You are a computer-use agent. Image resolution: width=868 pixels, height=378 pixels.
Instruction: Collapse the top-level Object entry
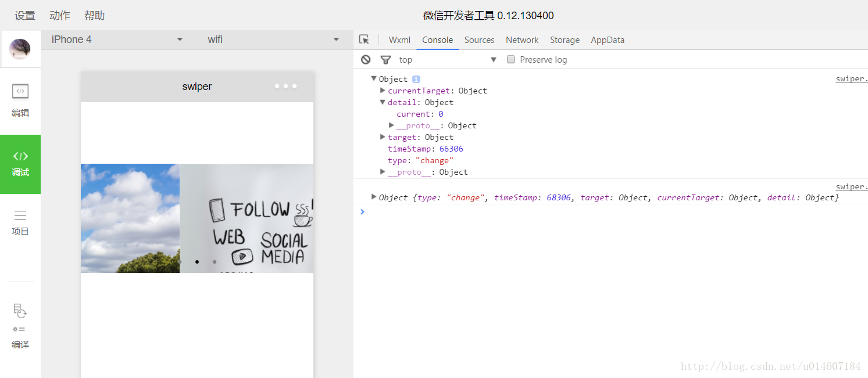[374, 78]
